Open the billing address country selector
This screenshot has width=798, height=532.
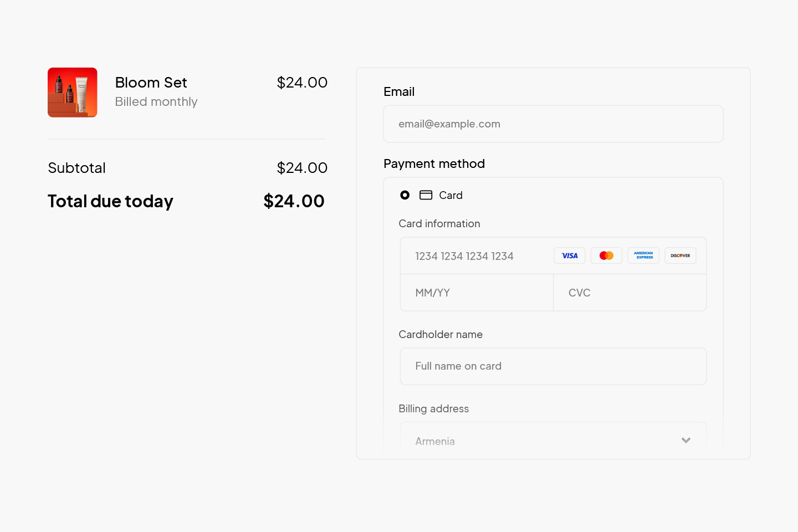(x=553, y=439)
